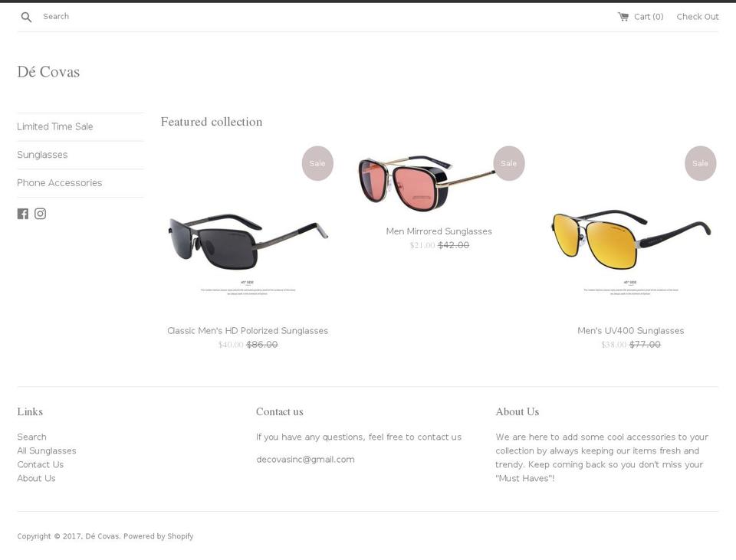
Task: Click Classic Men's HD Polorized Sunglasses title
Action: tap(248, 331)
